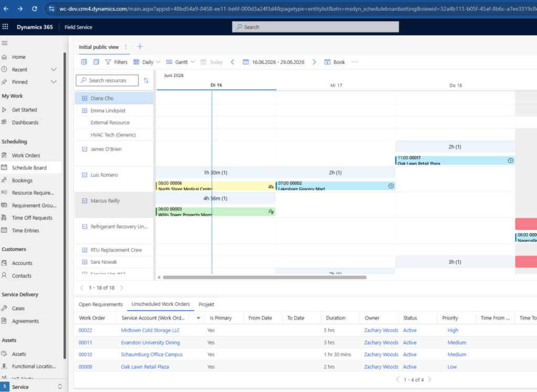Click the Book button
537x392 pixels.
tap(335, 62)
